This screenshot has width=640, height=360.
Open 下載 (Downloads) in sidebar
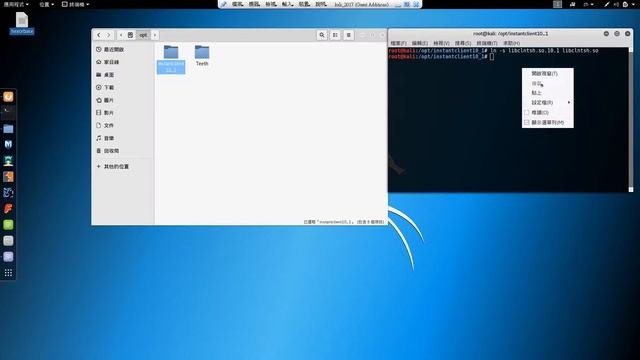[122, 87]
